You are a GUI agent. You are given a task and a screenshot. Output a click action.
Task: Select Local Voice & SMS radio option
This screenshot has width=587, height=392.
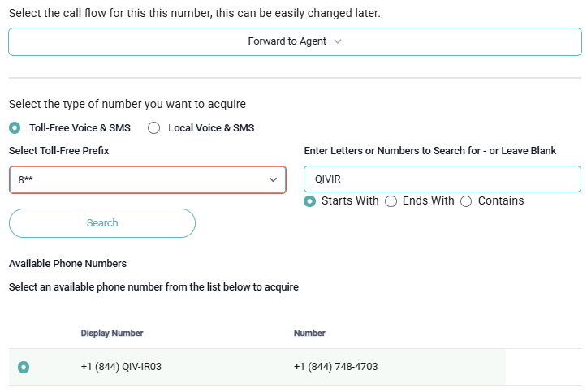pos(153,127)
